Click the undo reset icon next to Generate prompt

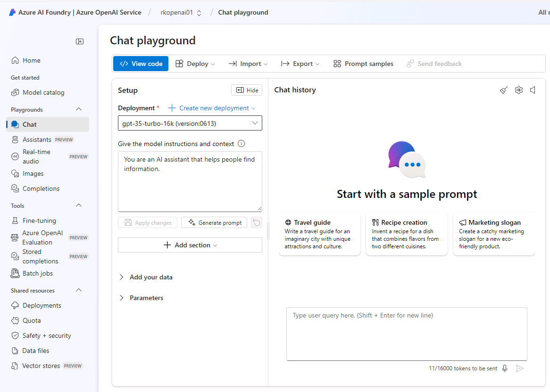[x=256, y=222]
